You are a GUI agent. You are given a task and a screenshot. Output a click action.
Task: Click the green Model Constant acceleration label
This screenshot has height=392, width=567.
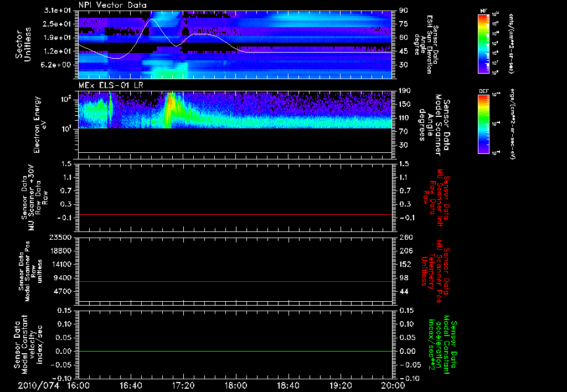pos(442,345)
